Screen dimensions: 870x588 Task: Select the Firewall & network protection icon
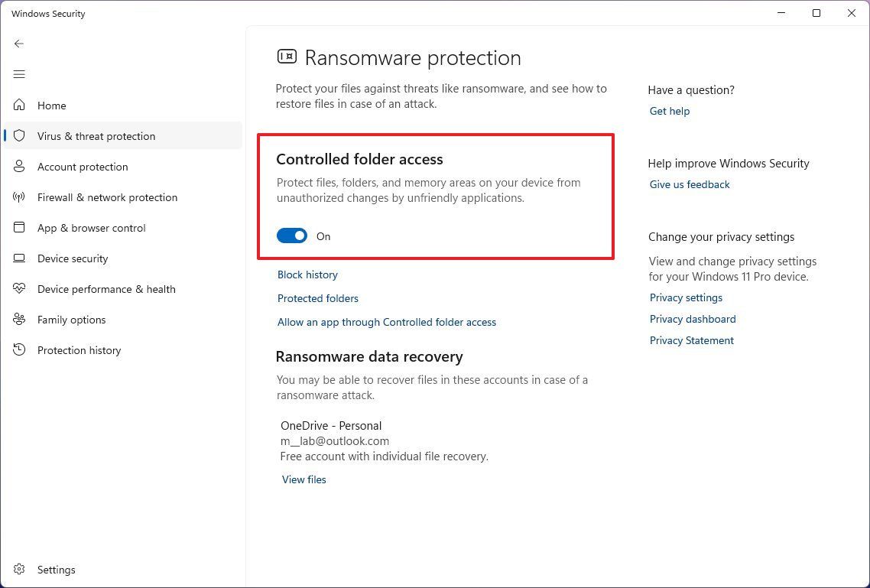[x=19, y=197]
